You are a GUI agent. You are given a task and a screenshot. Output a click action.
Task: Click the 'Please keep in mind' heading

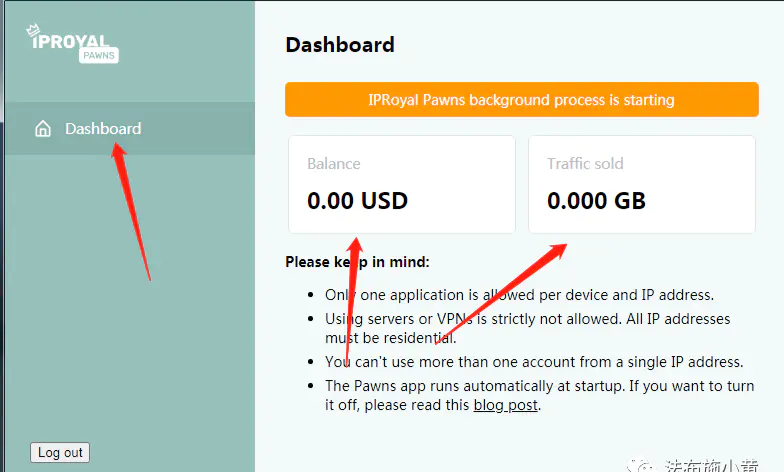357,262
